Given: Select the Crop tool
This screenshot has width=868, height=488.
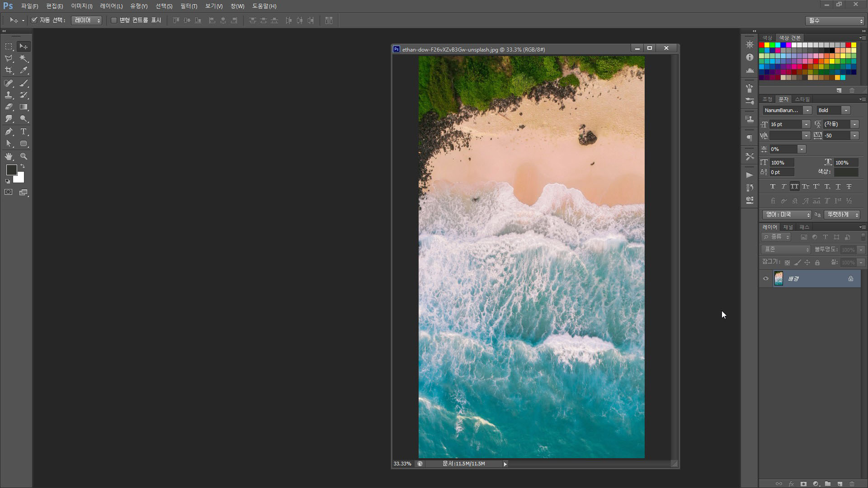Looking at the screenshot, I should click(x=9, y=70).
